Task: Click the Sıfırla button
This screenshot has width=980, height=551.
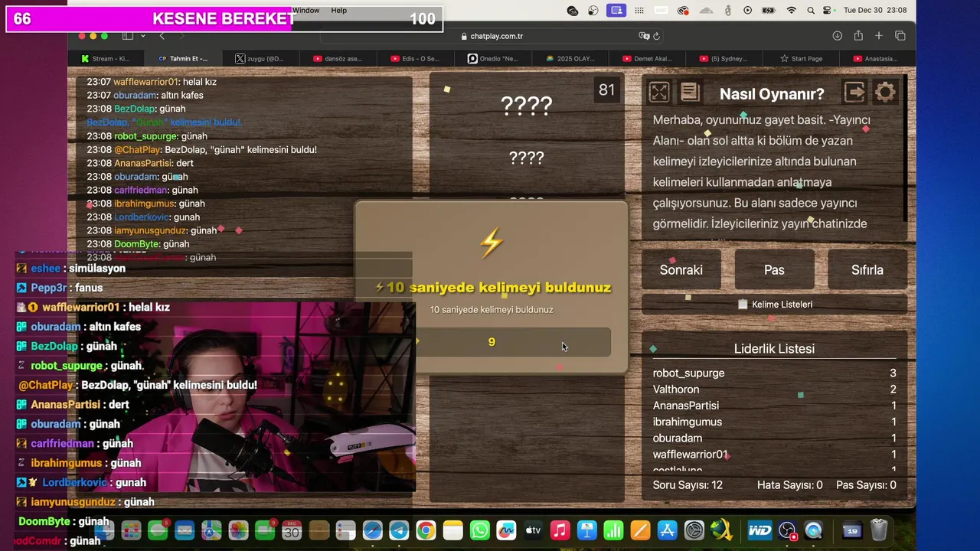Action: tap(867, 269)
